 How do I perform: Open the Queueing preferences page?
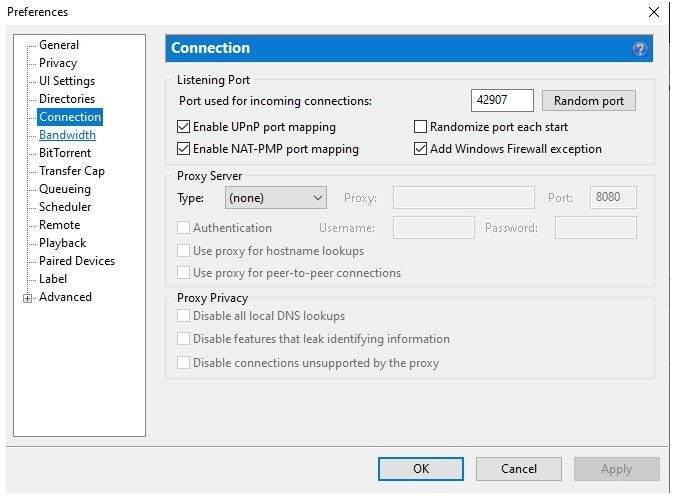click(x=65, y=189)
